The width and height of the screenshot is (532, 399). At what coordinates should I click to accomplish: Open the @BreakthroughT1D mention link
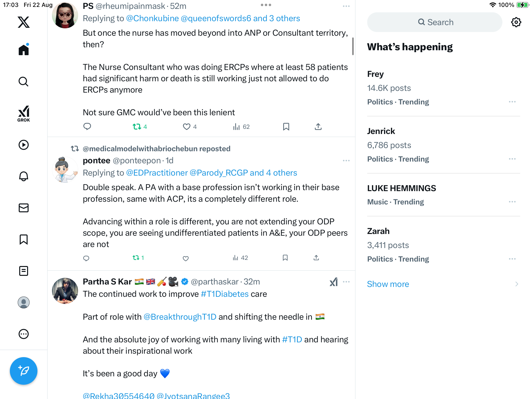click(180, 317)
